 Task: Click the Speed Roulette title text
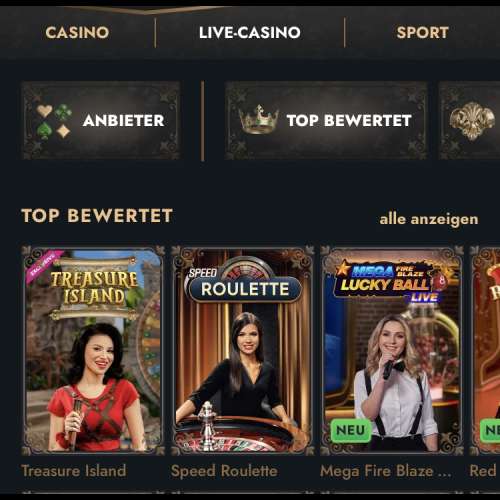224,471
